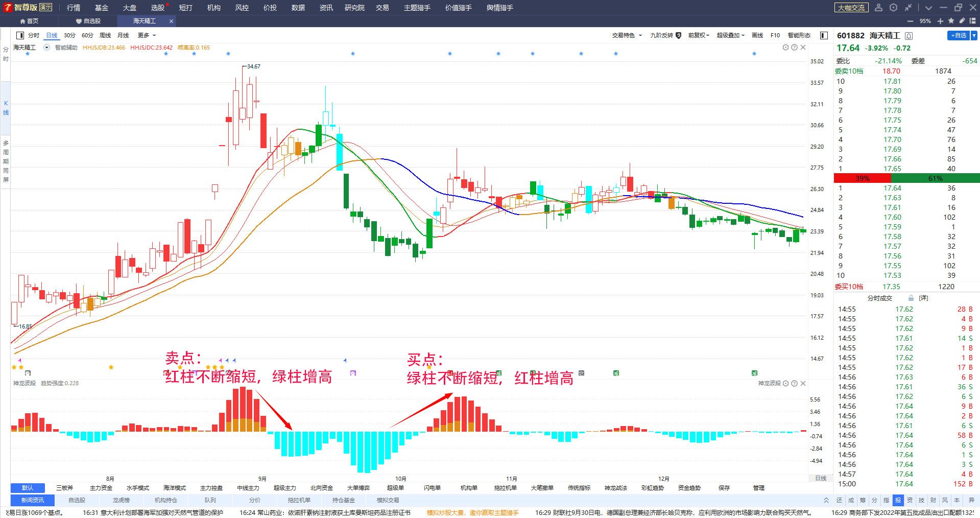The image size is (980, 518).
Task: Open the user account icon
Action: click(x=878, y=8)
